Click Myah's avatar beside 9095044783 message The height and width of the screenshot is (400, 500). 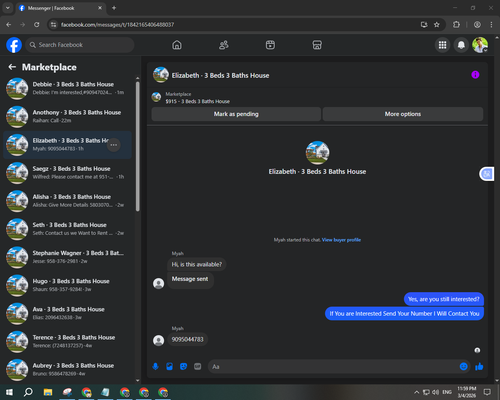pos(158,340)
